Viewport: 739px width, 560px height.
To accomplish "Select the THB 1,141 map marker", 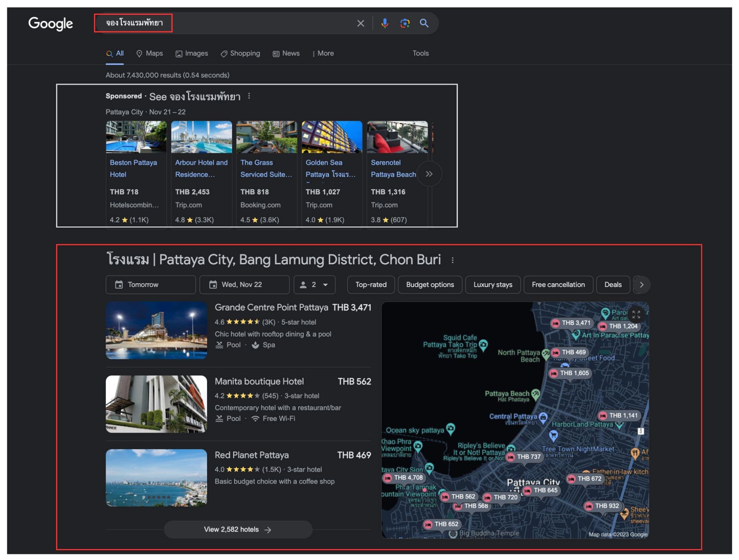I will (619, 416).
